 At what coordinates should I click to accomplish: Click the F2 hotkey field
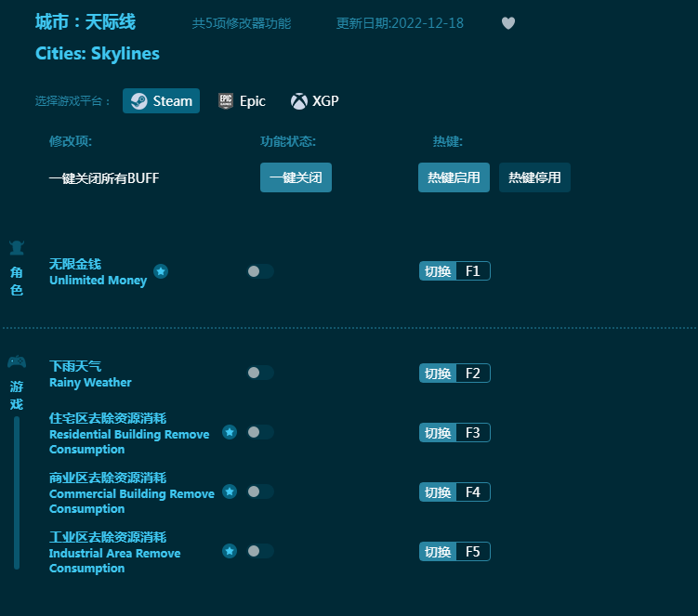[473, 373]
